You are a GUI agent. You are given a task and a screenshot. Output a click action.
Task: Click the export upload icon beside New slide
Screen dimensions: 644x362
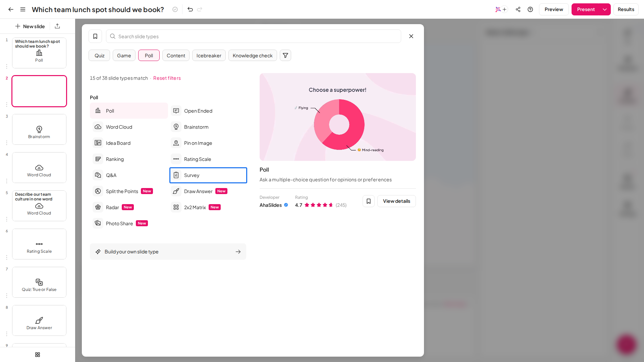pos(57,26)
